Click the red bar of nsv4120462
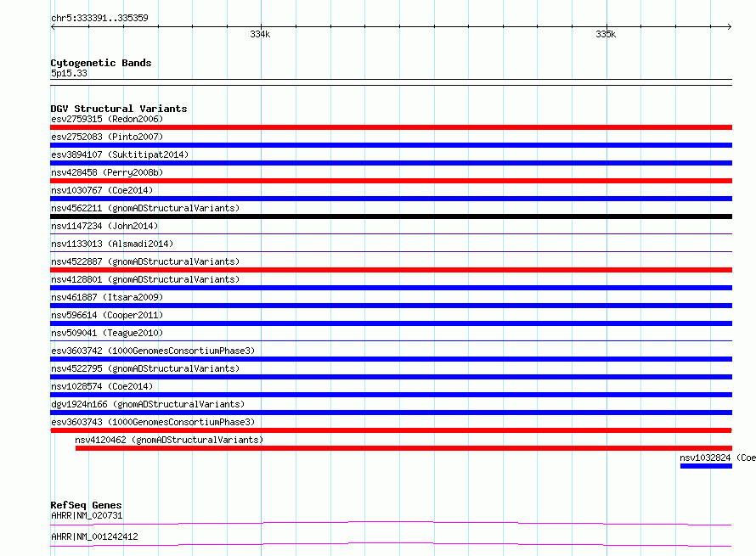The width and height of the screenshot is (756, 556). 404,448
